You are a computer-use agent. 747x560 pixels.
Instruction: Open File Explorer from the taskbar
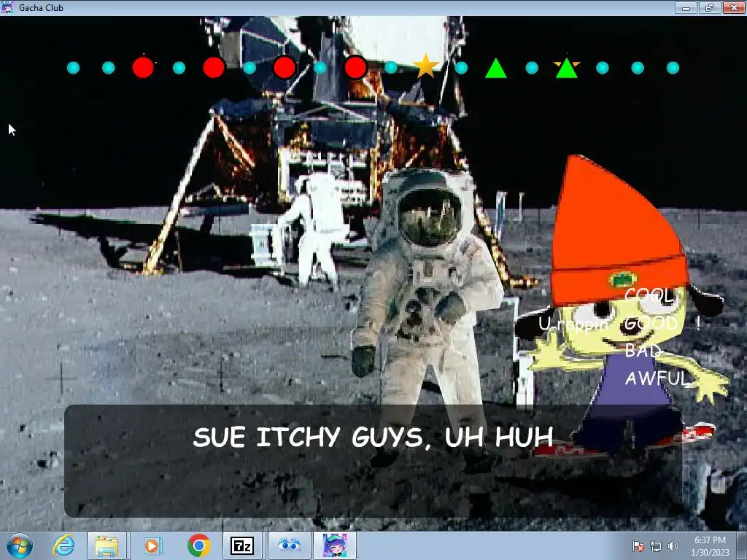(107, 545)
